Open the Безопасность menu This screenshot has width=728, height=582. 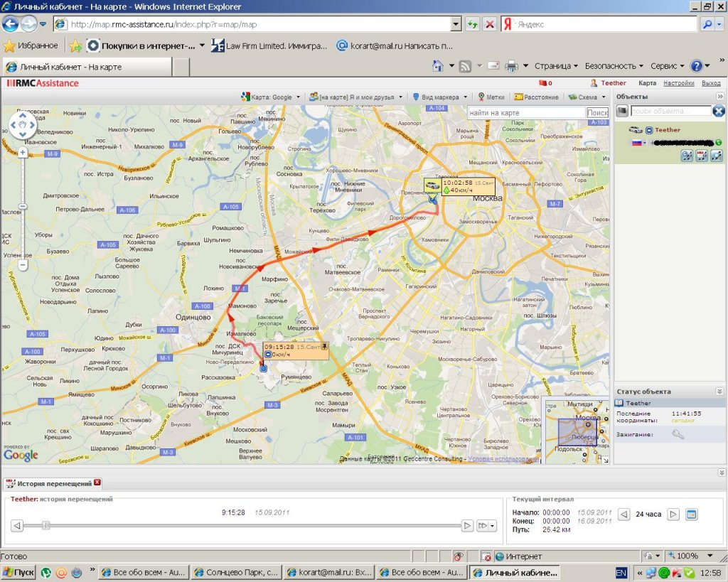(614, 66)
